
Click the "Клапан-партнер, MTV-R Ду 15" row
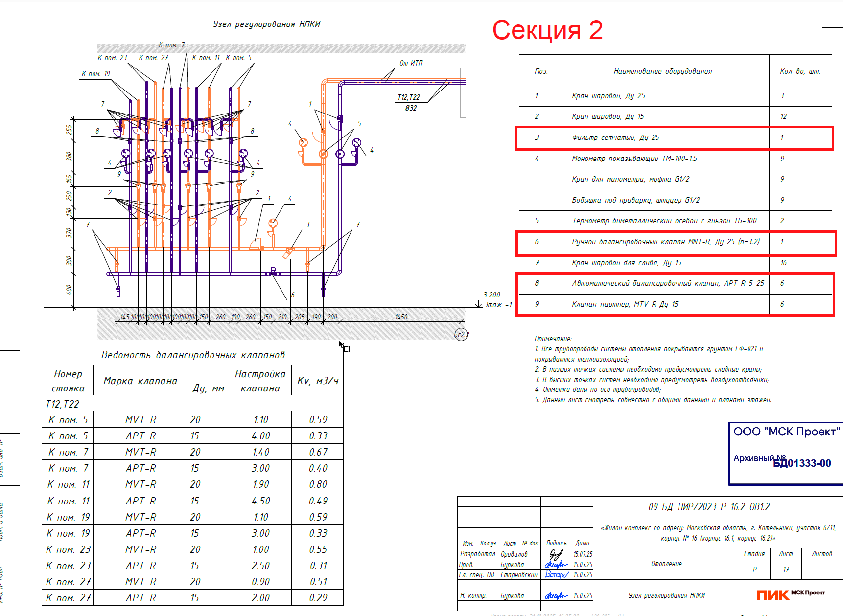coord(676,304)
